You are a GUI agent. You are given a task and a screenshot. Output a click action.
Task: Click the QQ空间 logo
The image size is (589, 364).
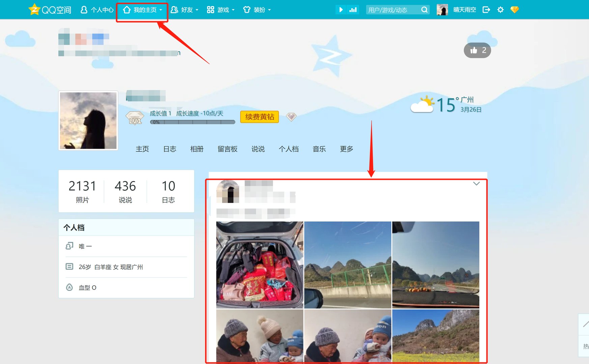pyautogui.click(x=50, y=9)
